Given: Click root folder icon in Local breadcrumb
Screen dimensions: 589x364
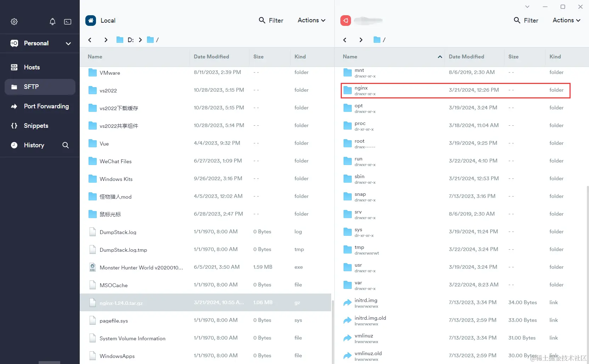Looking at the screenshot, I should pyautogui.click(x=151, y=40).
